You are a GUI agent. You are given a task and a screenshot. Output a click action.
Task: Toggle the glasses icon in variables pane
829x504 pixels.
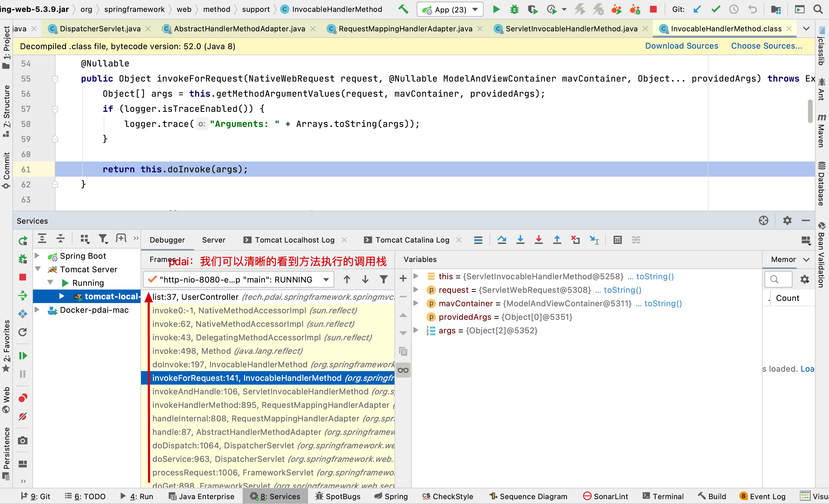coord(403,370)
